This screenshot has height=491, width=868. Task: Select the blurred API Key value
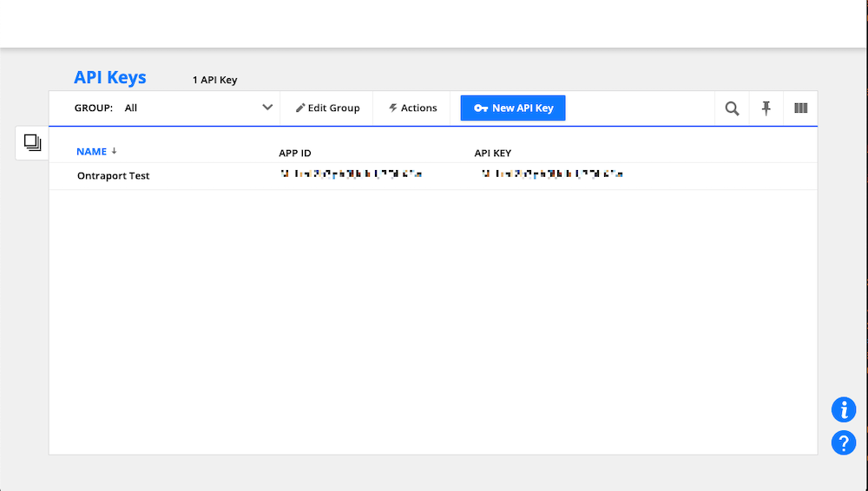552,174
